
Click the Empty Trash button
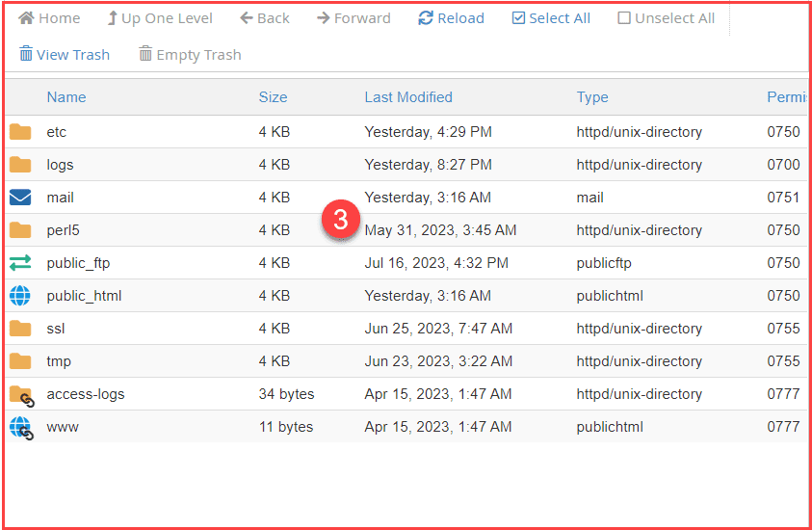[190, 55]
